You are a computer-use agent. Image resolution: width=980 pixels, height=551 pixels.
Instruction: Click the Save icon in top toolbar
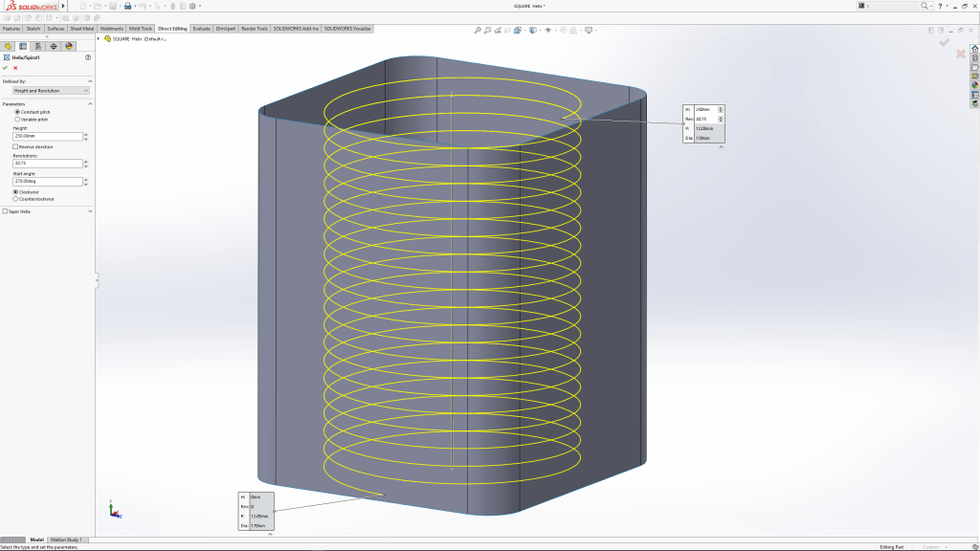[x=113, y=7]
